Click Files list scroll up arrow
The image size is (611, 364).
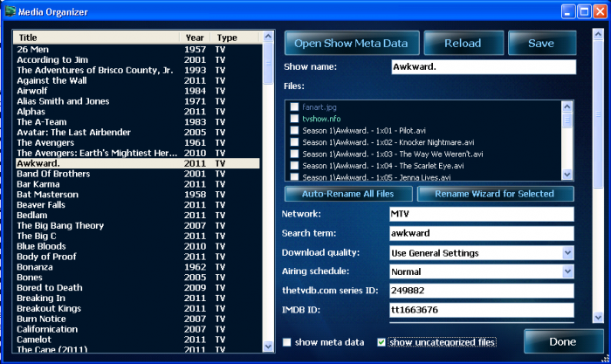coord(567,106)
